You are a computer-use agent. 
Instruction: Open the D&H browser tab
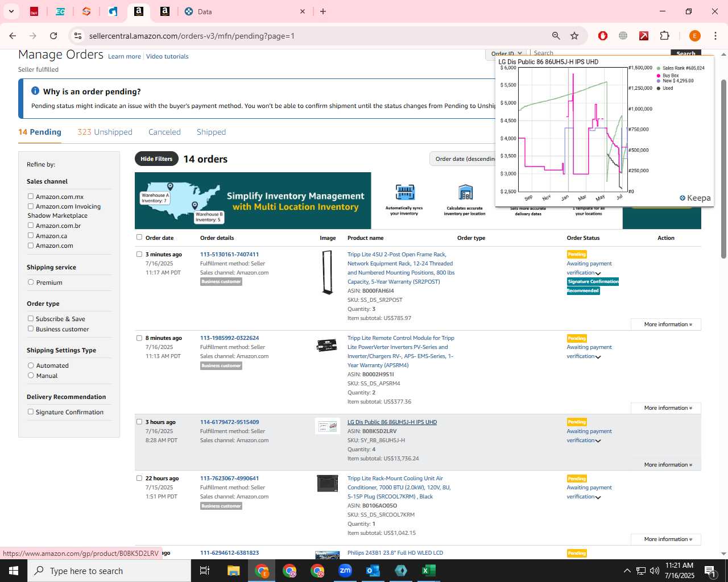pyautogui.click(x=34, y=11)
